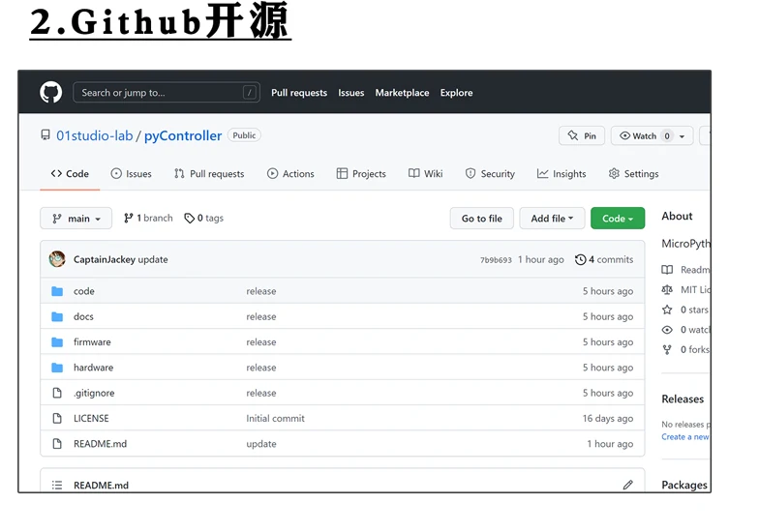Viewport: 759px width, 532px height.
Task: Click the LICENSE file icon
Action: 57,418
